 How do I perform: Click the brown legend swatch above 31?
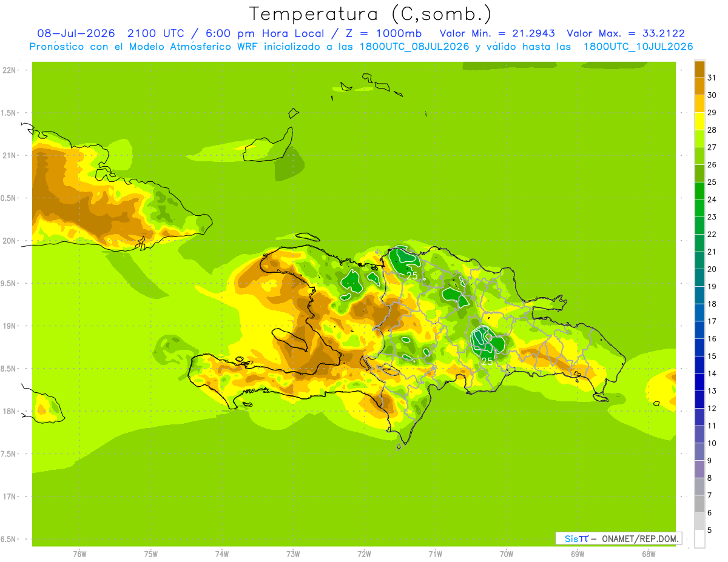(x=699, y=69)
